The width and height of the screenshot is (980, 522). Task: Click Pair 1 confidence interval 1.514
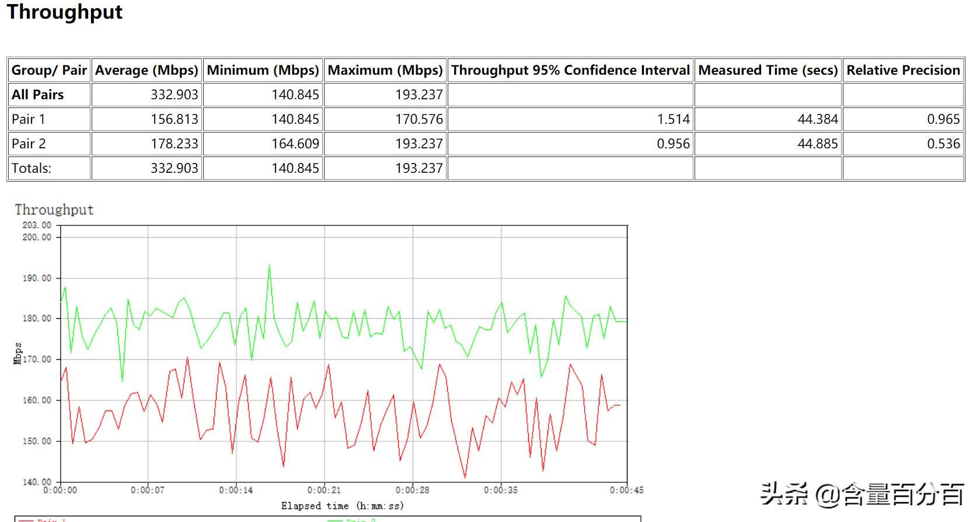(674, 119)
